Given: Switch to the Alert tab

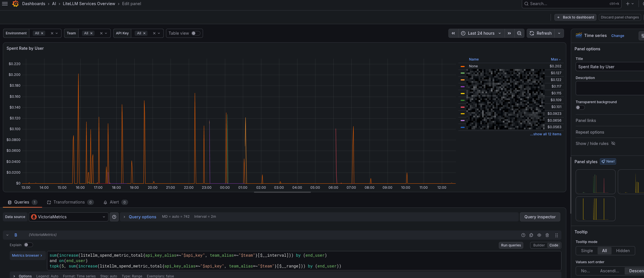Looking at the screenshot, I should click(115, 202).
